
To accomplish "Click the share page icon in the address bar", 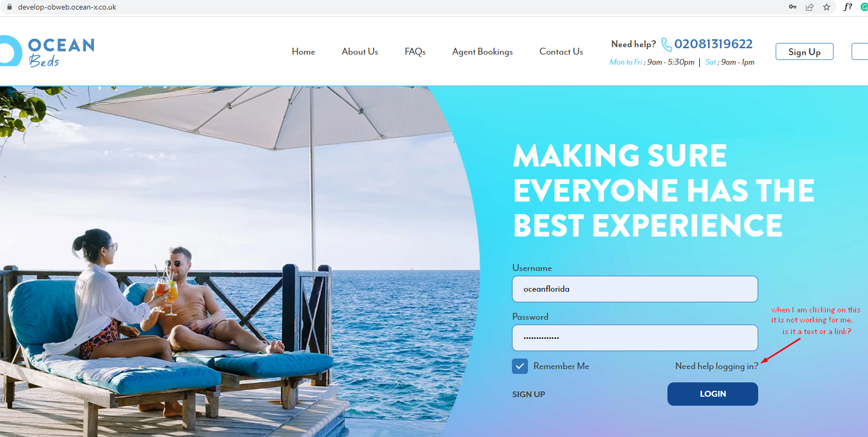I will (x=810, y=7).
